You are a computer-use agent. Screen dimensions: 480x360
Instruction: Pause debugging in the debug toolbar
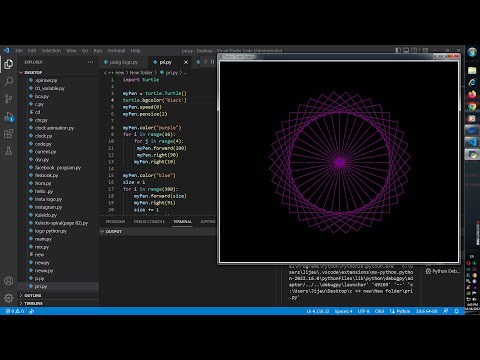(x=212, y=62)
